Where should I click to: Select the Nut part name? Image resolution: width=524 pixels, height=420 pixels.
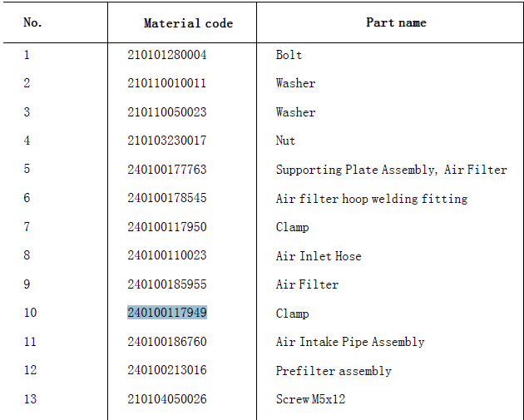click(x=285, y=141)
